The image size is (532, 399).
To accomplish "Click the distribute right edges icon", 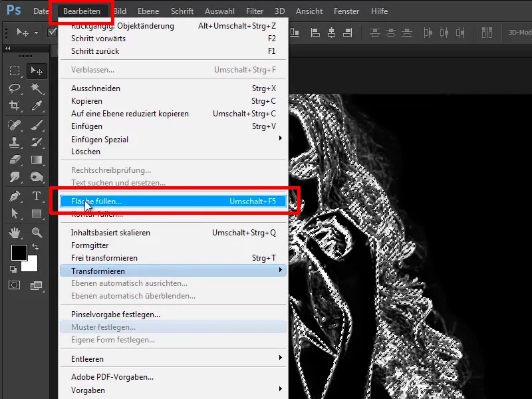I will 460,33.
